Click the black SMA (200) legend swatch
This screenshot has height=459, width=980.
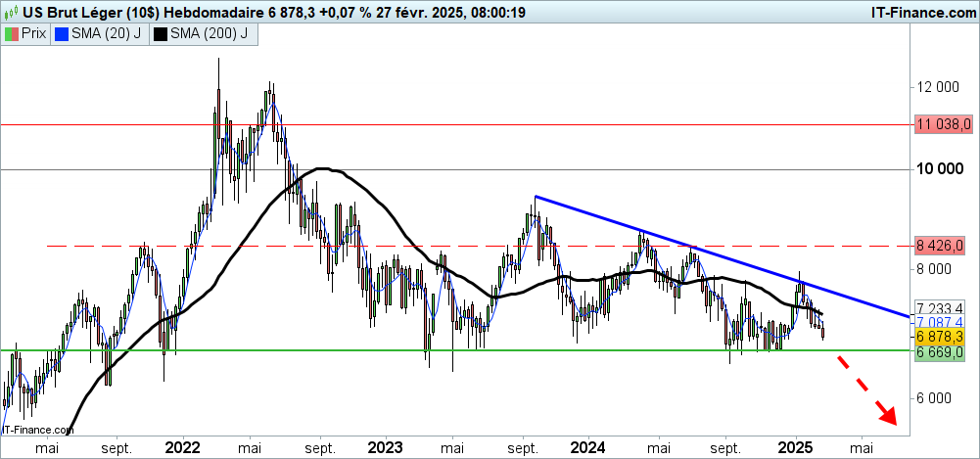[x=162, y=33]
